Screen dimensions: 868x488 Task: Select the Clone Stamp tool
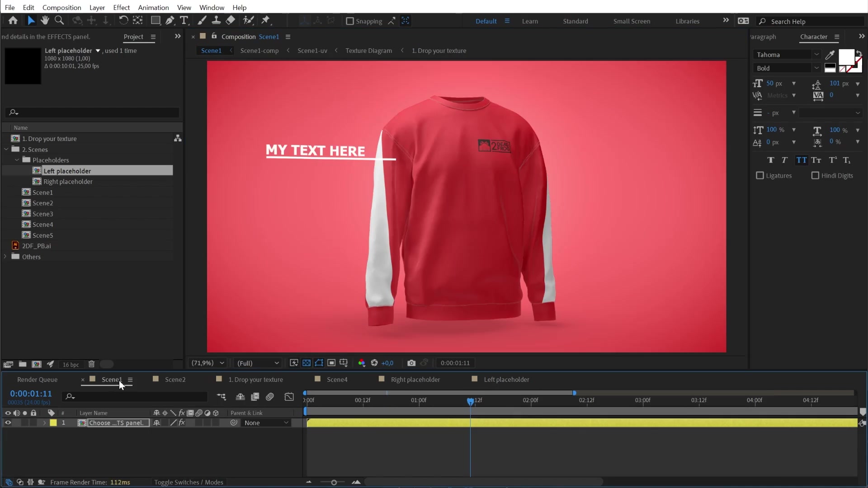coord(216,20)
